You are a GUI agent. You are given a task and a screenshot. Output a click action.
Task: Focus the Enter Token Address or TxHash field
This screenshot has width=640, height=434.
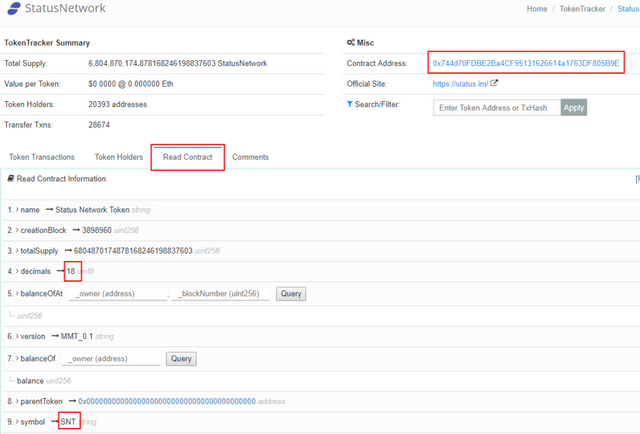(497, 107)
